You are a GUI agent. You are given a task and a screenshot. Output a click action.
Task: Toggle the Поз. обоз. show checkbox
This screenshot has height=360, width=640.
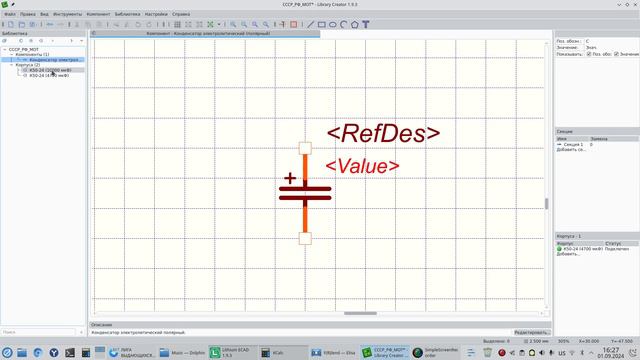click(589, 54)
